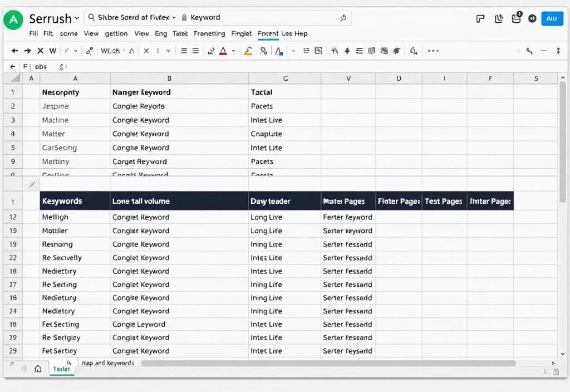Click the minus line icon at toolbar right
570x392 pixels.
pos(543,51)
